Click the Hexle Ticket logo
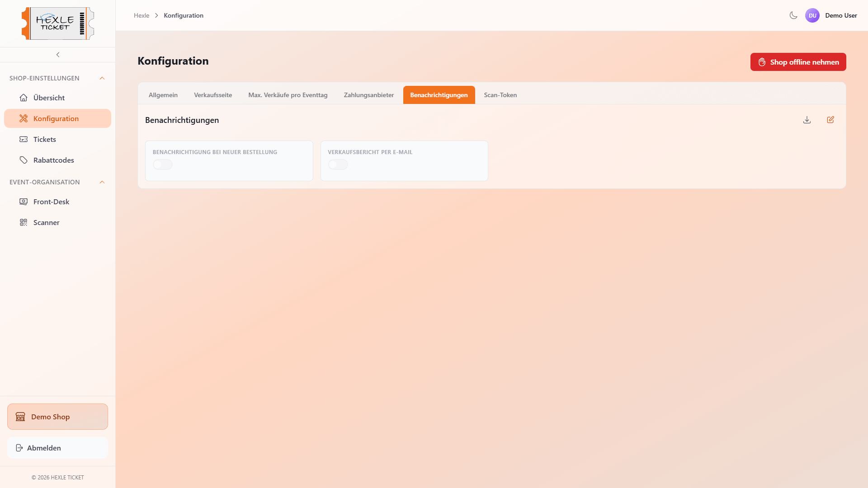The width and height of the screenshot is (868, 488). click(x=58, y=23)
